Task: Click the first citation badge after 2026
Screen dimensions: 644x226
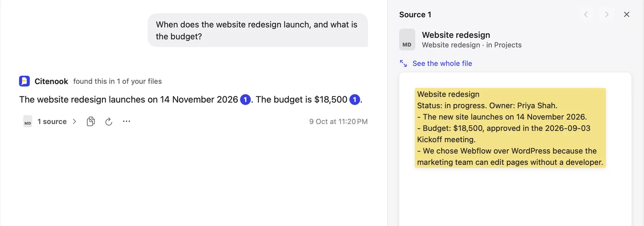Action: 246,100
